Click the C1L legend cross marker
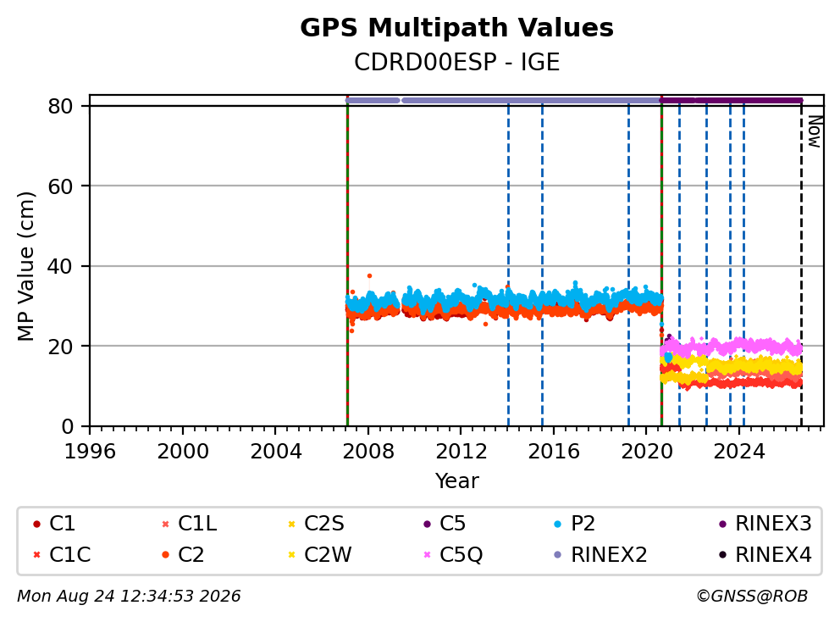 (165, 524)
